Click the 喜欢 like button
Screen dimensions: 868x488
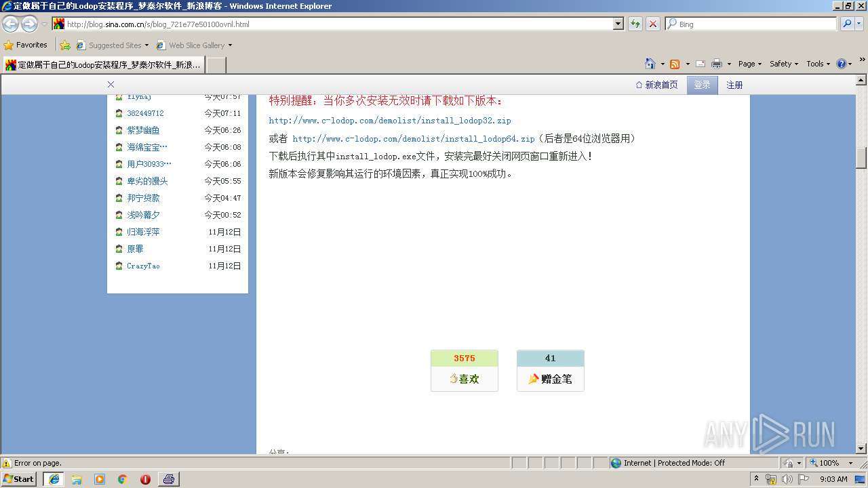pos(465,379)
